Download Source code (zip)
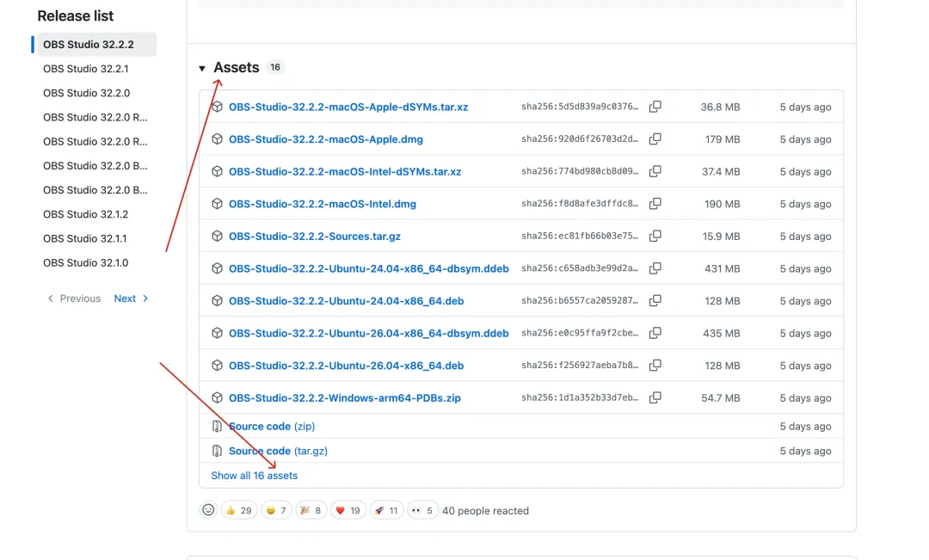 pyautogui.click(x=272, y=426)
